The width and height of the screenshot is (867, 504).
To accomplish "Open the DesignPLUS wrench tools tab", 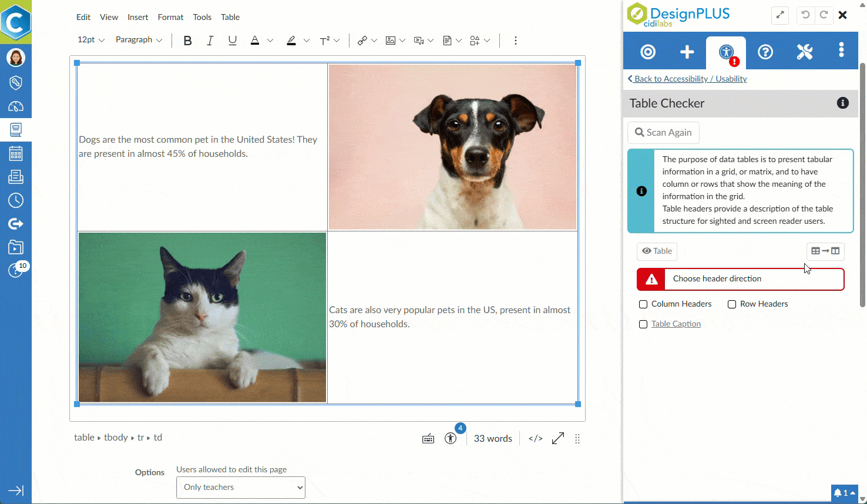I will tap(804, 52).
